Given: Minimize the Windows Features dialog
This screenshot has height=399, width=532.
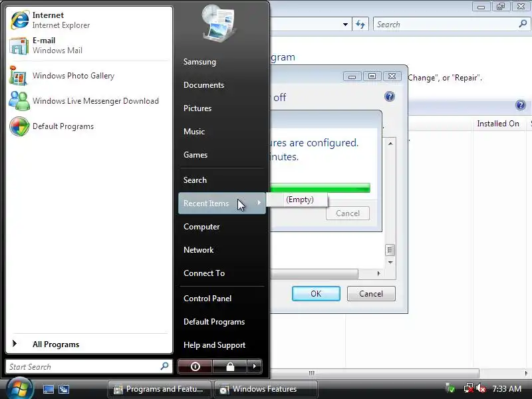Looking at the screenshot, I should point(352,76).
